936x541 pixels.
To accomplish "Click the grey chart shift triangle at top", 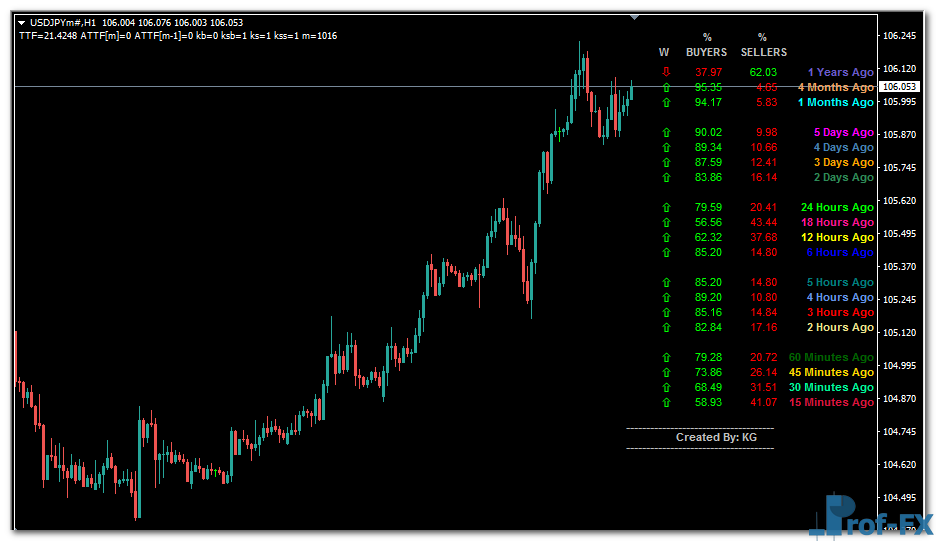I will coord(634,17).
